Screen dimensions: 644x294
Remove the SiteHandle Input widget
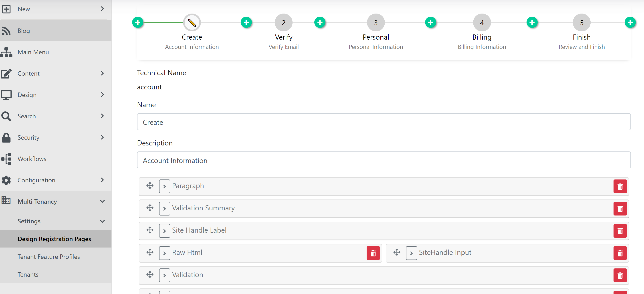(x=620, y=253)
